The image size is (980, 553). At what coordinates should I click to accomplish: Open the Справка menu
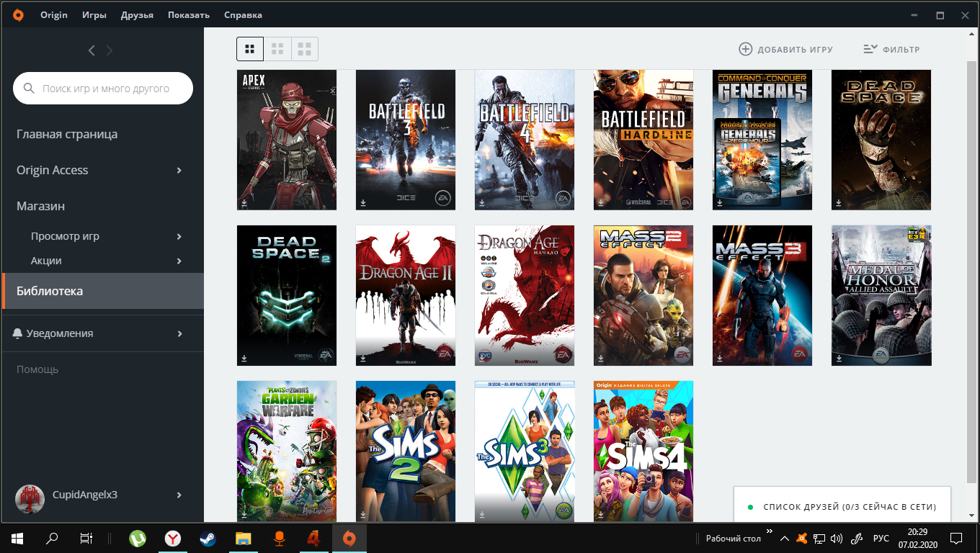coord(243,14)
